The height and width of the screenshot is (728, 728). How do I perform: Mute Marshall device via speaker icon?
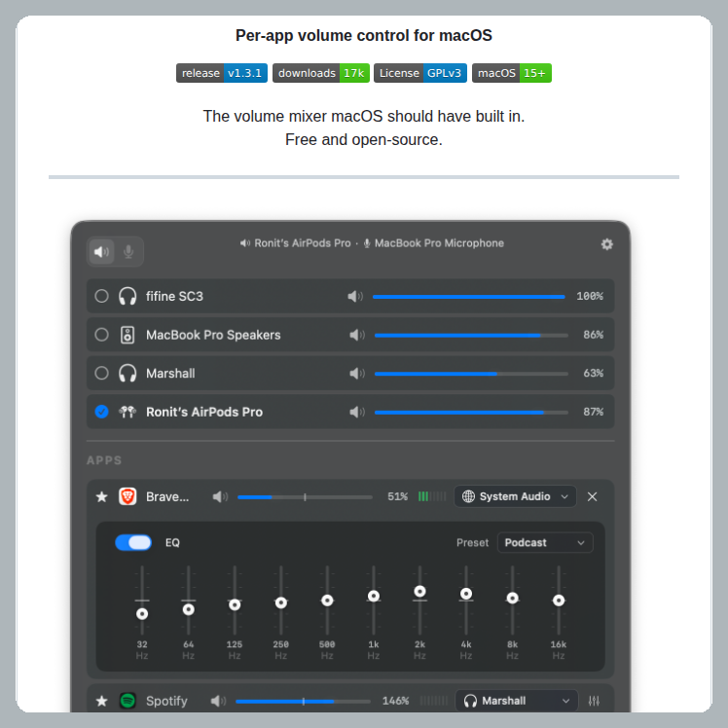[357, 374]
